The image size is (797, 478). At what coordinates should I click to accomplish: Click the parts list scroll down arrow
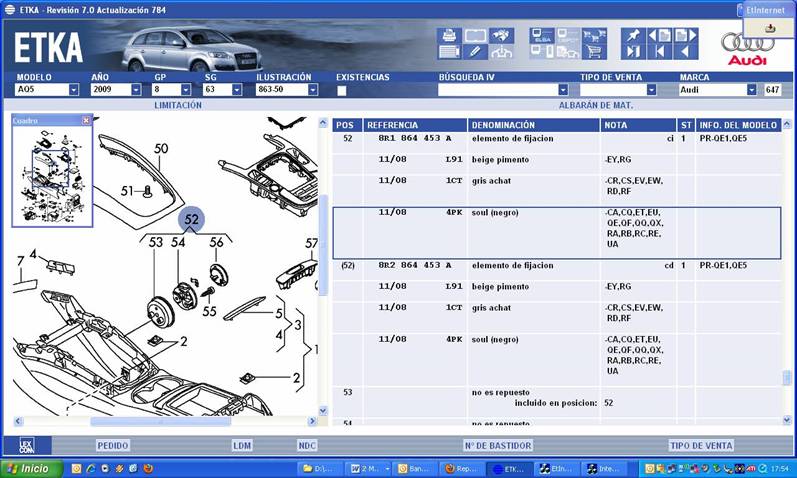[787, 420]
